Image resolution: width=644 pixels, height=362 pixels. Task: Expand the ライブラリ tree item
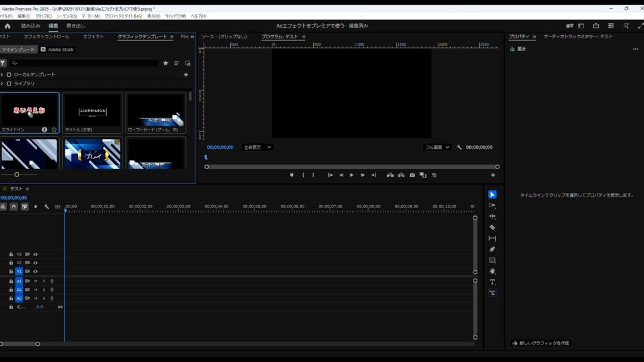click(2, 84)
